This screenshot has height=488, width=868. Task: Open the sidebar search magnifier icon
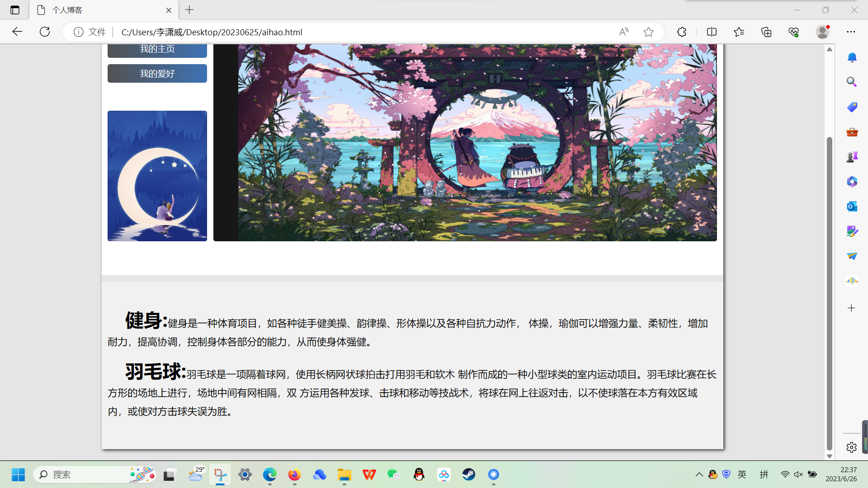coord(852,82)
